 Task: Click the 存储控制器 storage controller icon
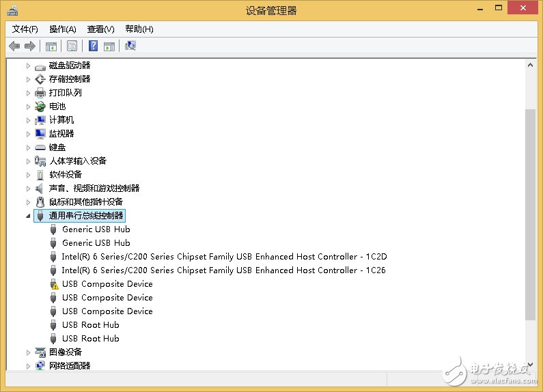[40, 79]
